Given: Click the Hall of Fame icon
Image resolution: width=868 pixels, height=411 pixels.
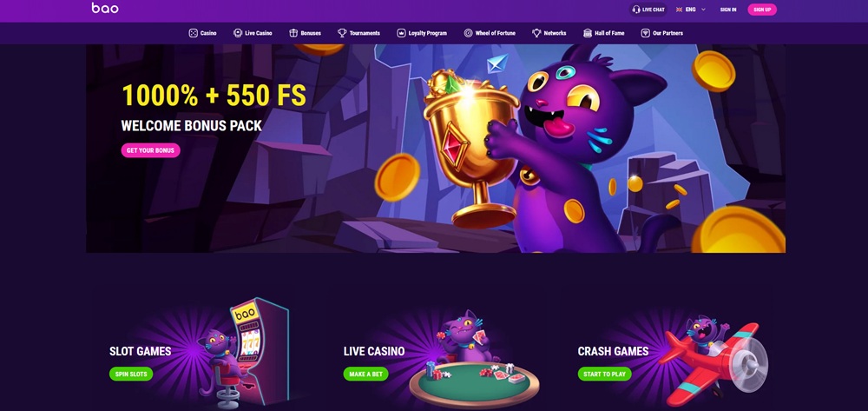Looking at the screenshot, I should click(588, 33).
